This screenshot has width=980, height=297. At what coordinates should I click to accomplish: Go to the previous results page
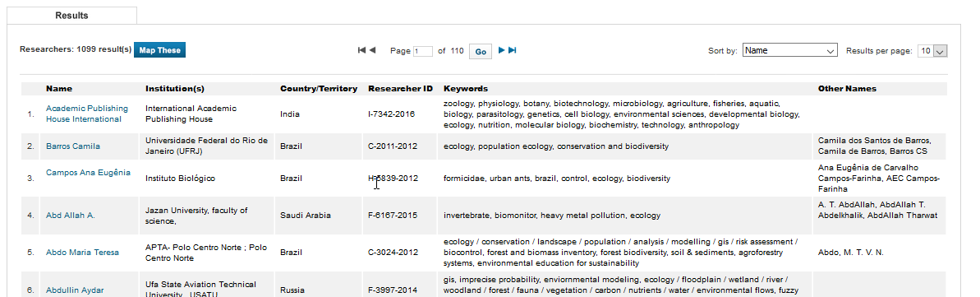tap(372, 50)
